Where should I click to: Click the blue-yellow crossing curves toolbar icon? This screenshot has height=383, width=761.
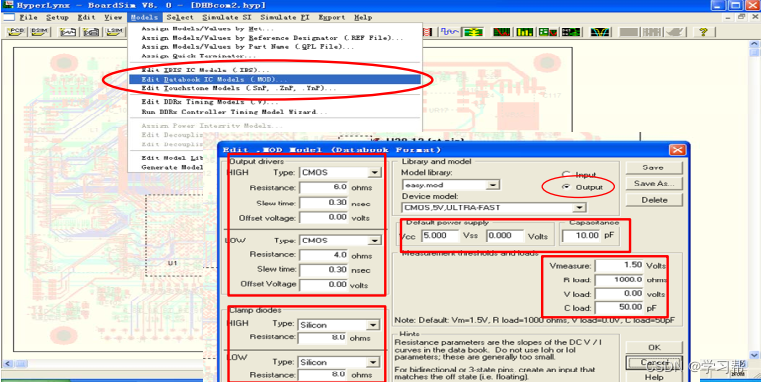click(x=600, y=32)
